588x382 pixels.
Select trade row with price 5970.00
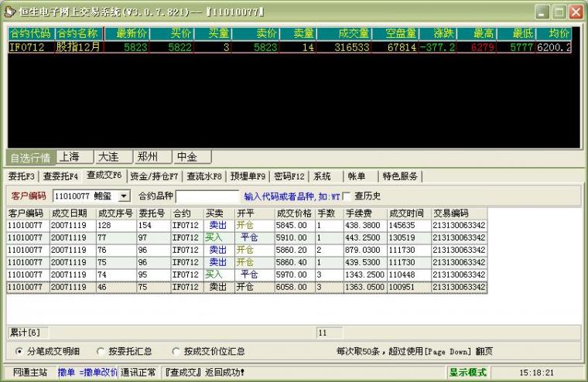click(247, 275)
